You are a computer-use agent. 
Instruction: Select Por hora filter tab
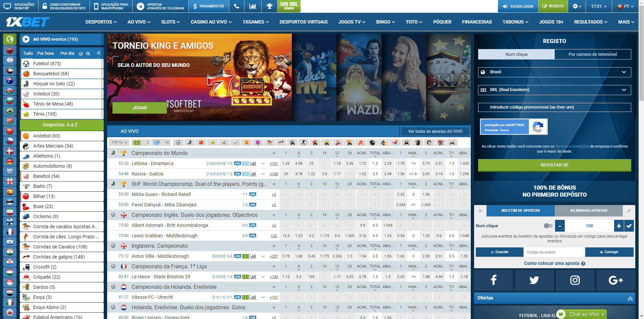click(45, 53)
